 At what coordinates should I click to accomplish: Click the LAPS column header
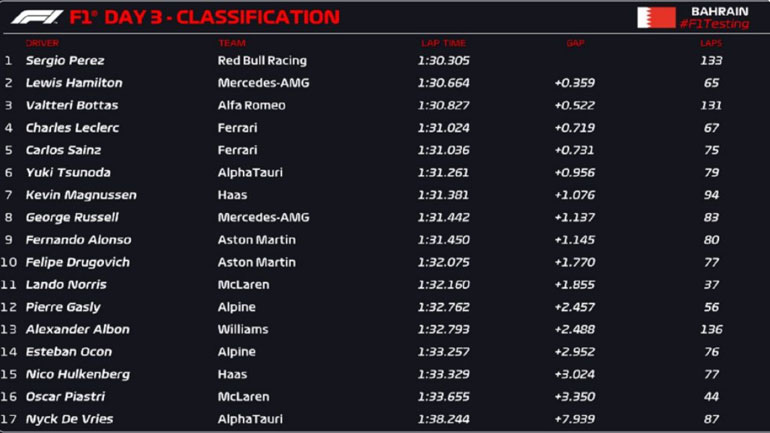coord(711,43)
